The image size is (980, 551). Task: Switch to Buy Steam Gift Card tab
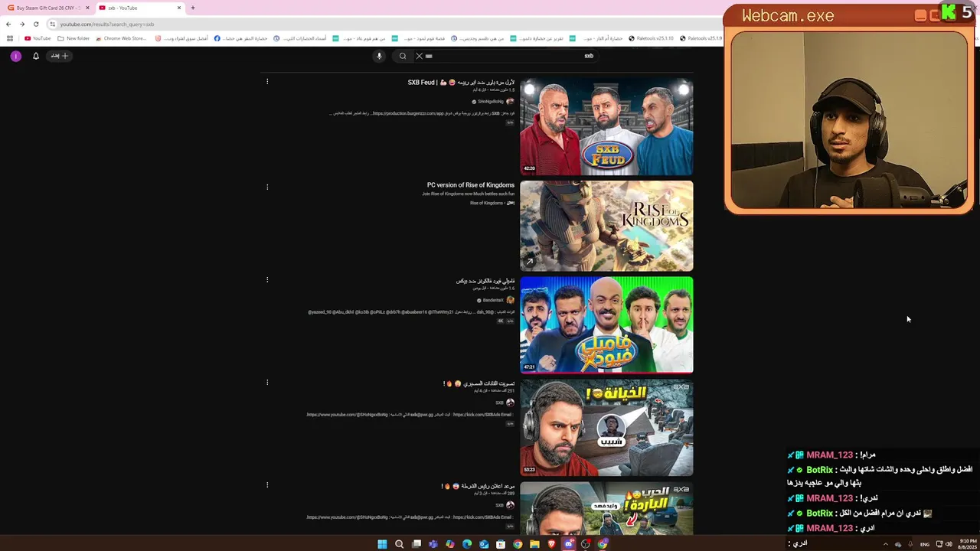46,8
